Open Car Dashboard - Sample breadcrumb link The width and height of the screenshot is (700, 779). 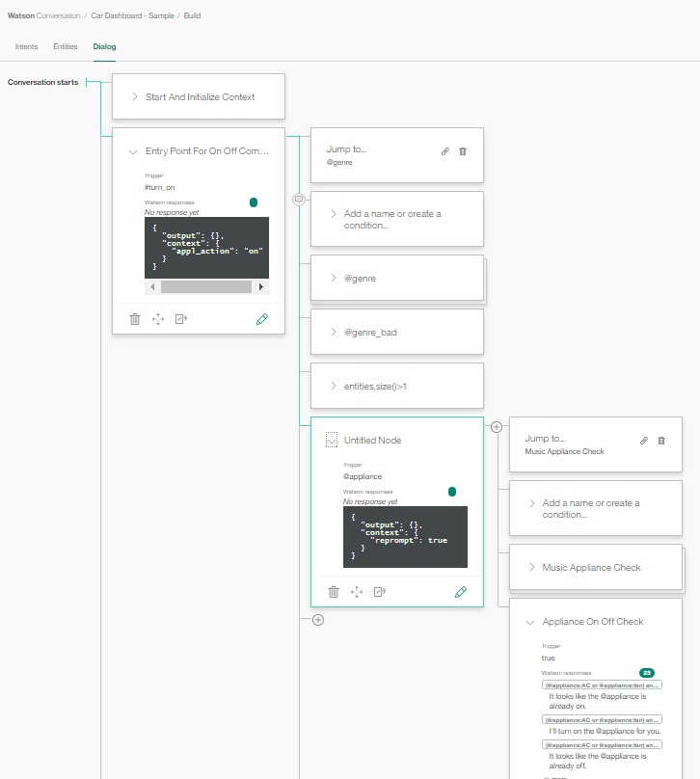click(x=131, y=16)
